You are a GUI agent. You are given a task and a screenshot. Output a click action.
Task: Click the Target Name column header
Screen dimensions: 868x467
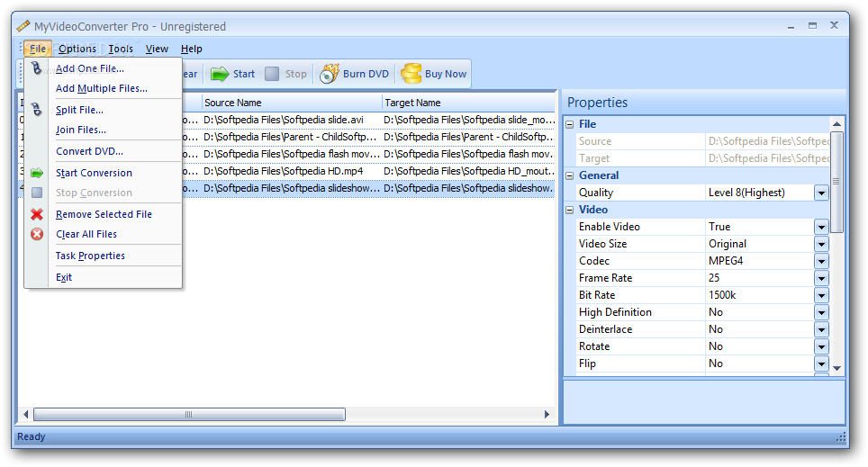tap(469, 103)
